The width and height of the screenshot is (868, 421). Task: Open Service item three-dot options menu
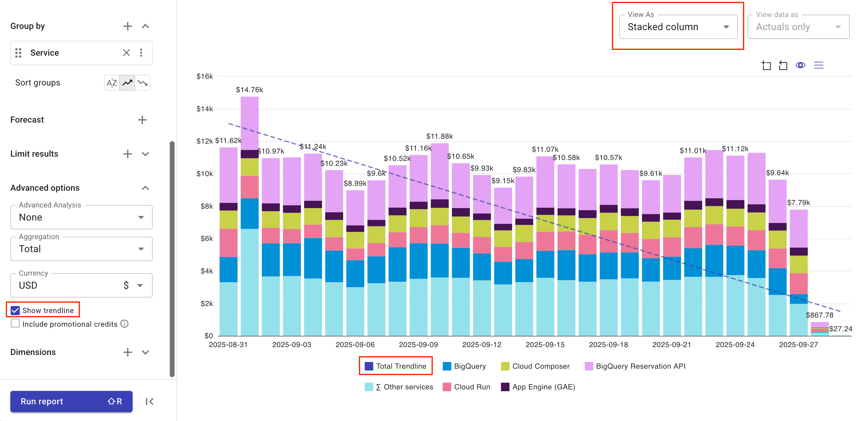coord(141,53)
